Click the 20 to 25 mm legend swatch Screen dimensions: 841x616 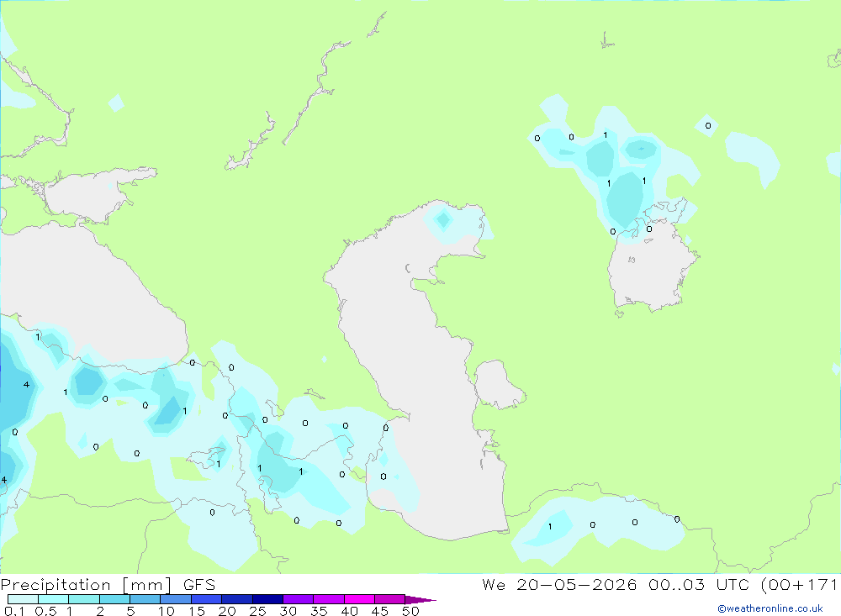point(237,599)
